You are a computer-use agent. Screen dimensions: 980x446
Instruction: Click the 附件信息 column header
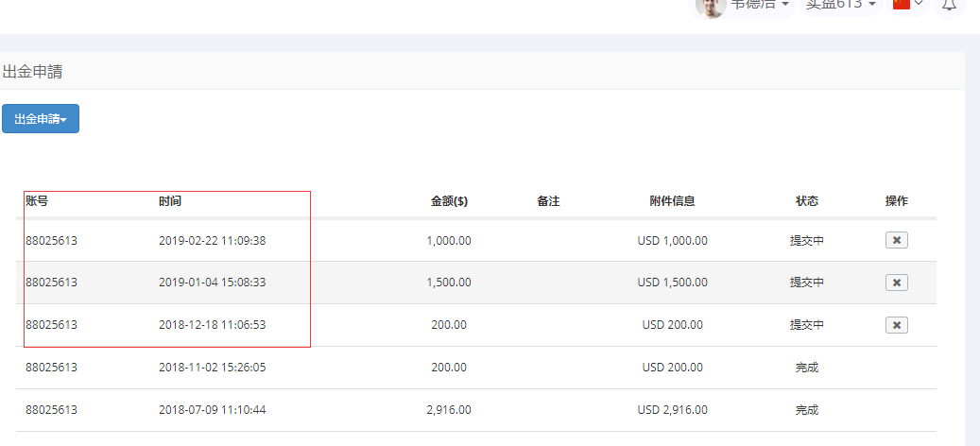coord(672,201)
